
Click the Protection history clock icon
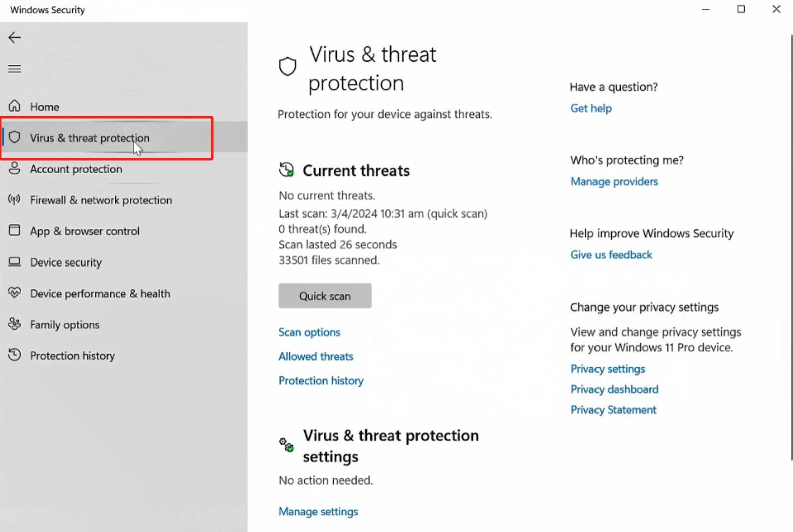15,355
